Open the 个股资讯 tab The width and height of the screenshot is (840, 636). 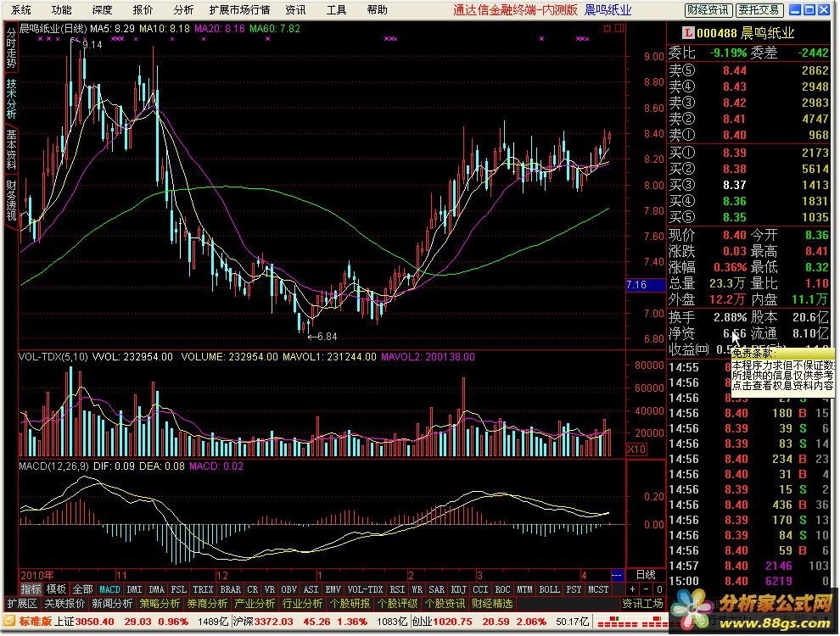(445, 604)
